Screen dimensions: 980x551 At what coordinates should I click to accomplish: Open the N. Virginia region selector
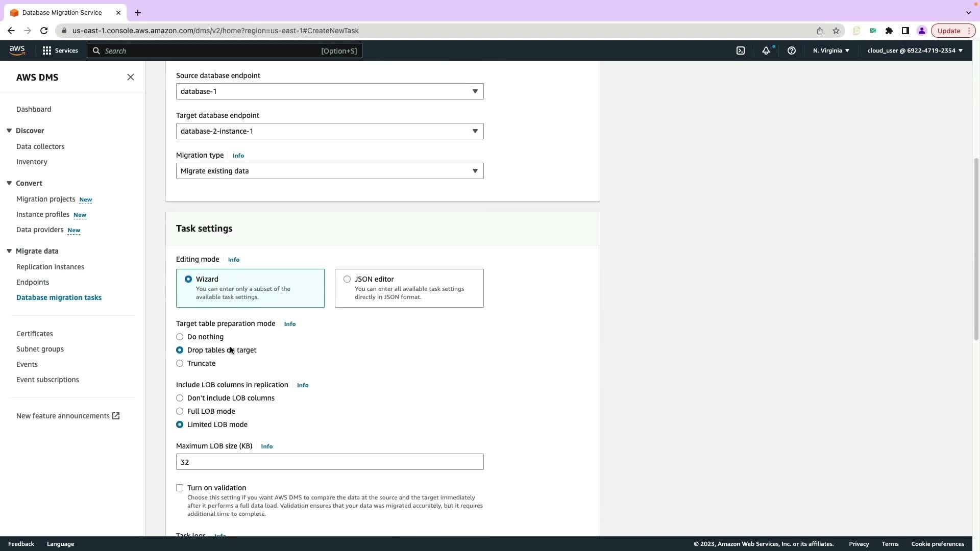pyautogui.click(x=831, y=51)
